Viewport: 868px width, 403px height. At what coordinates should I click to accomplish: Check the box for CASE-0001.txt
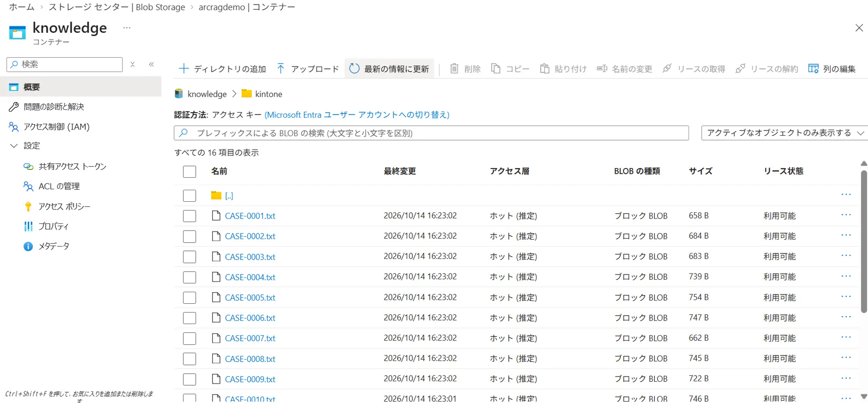coord(189,216)
